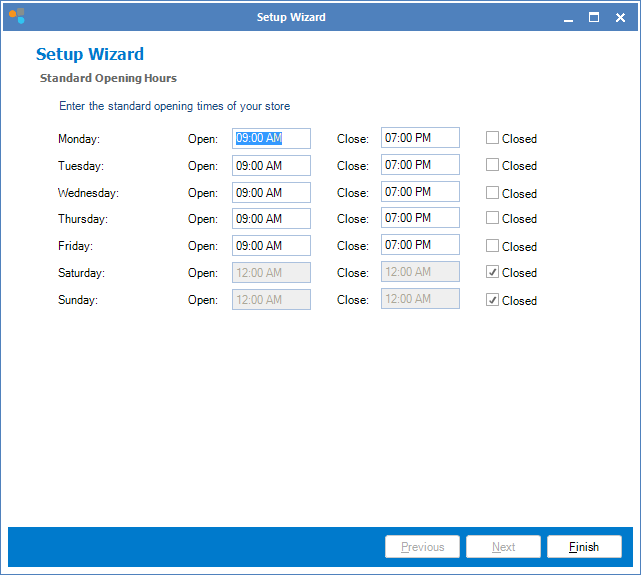The width and height of the screenshot is (641, 575).
Task: Maximize the Setup Wizard window
Action: [x=594, y=17]
